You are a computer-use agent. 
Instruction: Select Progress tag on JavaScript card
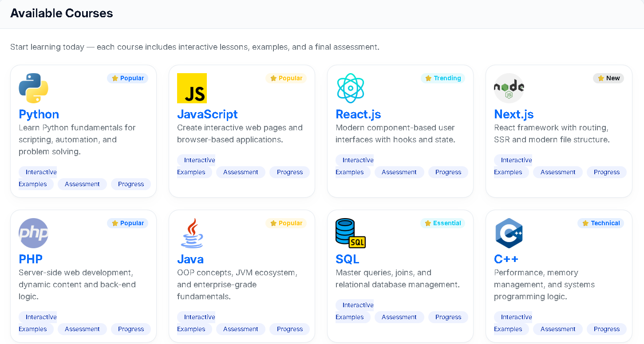click(x=290, y=172)
